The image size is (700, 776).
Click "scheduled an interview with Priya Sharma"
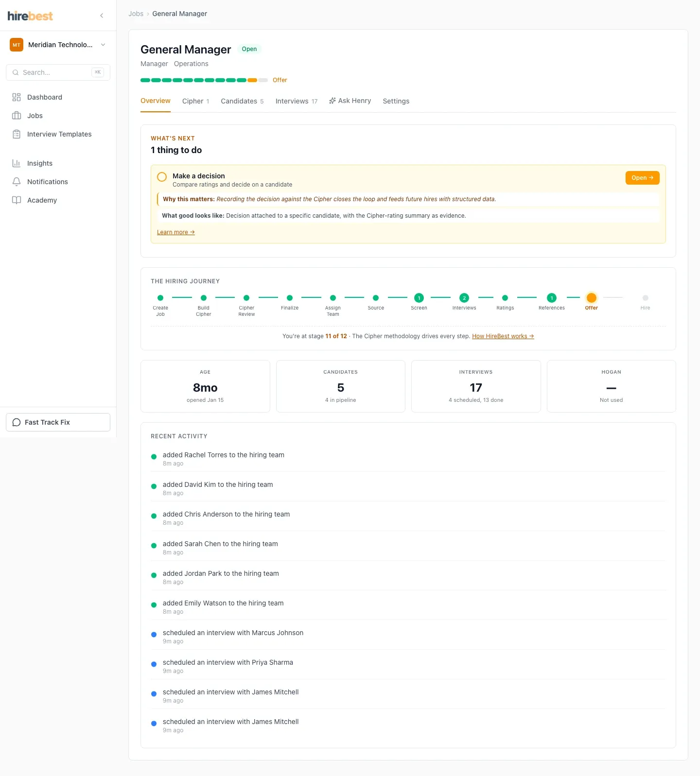pyautogui.click(x=228, y=662)
